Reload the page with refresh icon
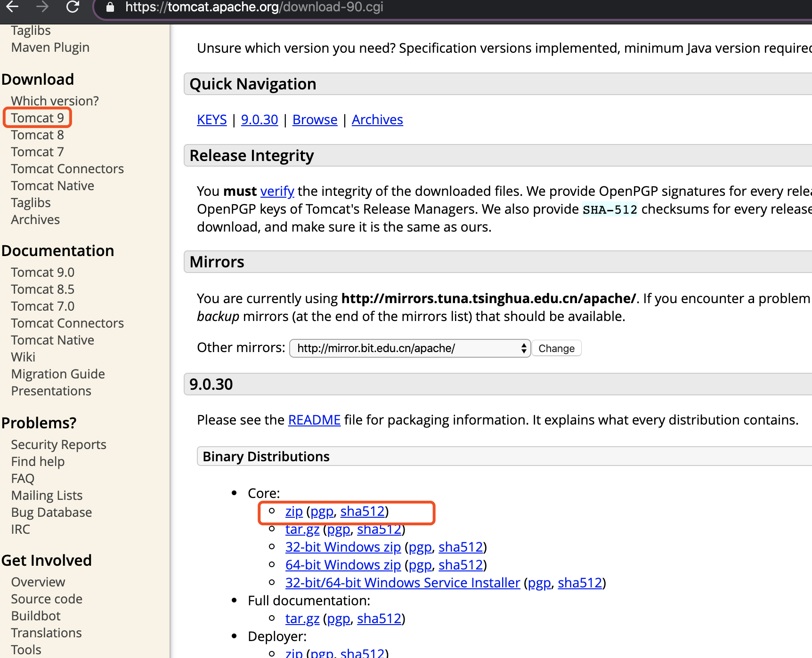Screen dimensions: 812x658 pos(73,7)
